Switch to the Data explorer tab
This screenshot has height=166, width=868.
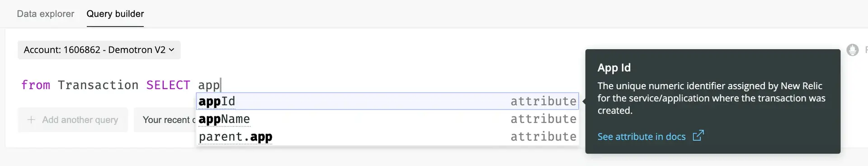click(45, 14)
